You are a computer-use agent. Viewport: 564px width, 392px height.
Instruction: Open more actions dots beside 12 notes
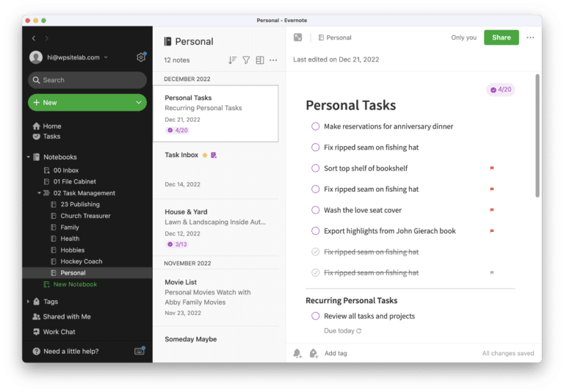[x=273, y=60]
